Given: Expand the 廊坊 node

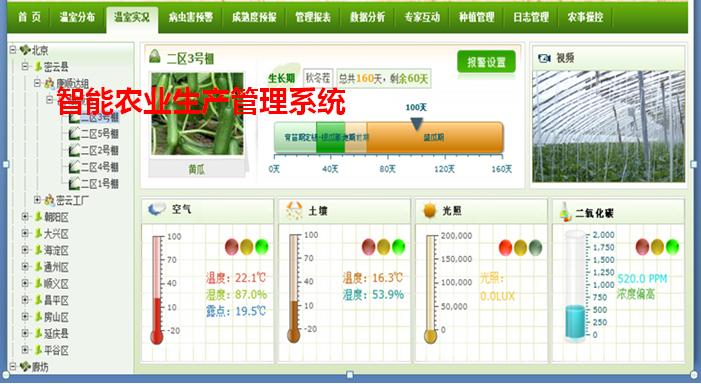Looking at the screenshot, I should pyautogui.click(x=13, y=367).
